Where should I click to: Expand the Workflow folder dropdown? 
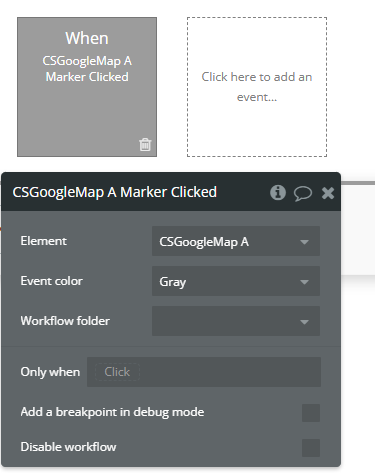(236, 321)
